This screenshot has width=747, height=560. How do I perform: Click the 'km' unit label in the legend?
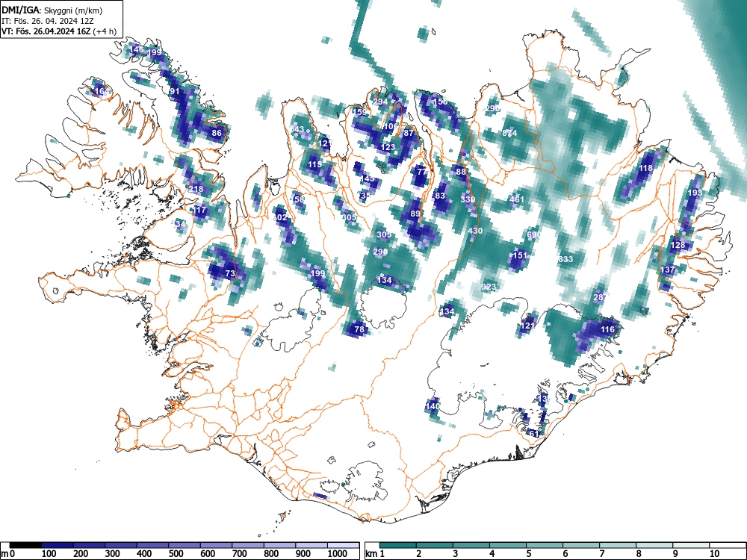pos(371,554)
